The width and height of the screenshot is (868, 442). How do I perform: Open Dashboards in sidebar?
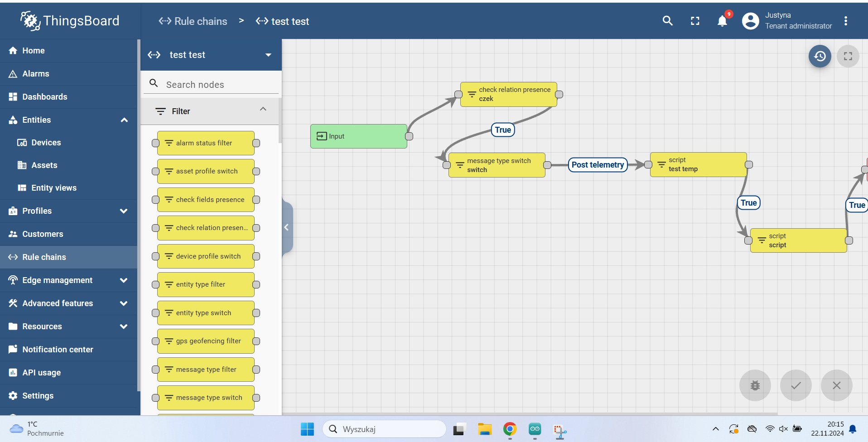tap(68, 97)
